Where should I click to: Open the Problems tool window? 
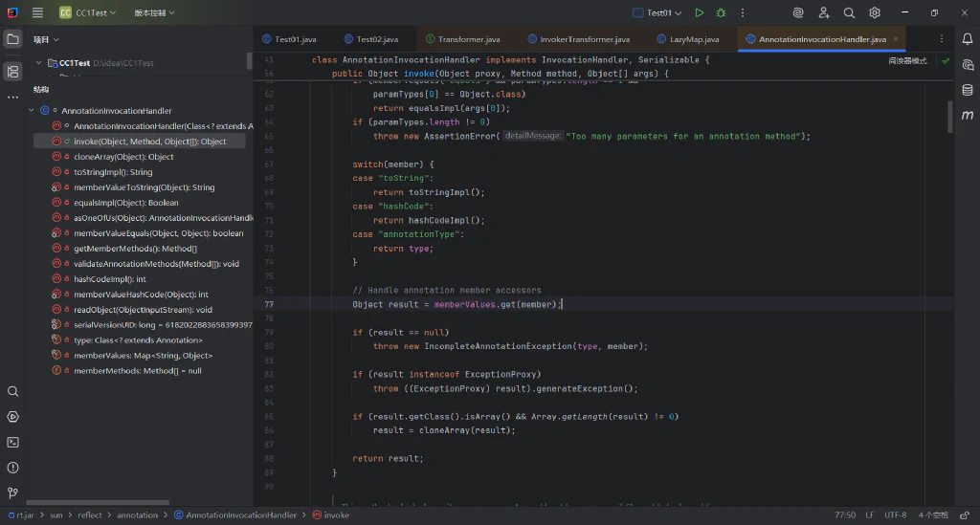pyautogui.click(x=12, y=468)
